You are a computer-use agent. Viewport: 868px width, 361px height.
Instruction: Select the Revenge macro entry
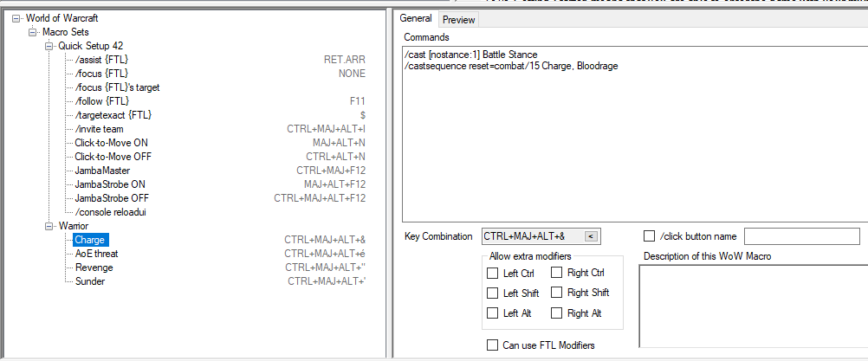click(94, 268)
